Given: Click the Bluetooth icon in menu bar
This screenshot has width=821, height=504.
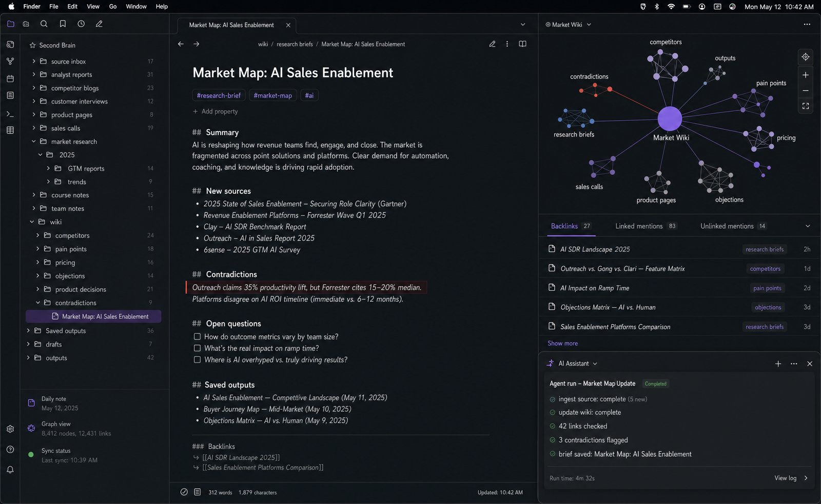Looking at the screenshot, I should [657, 7].
